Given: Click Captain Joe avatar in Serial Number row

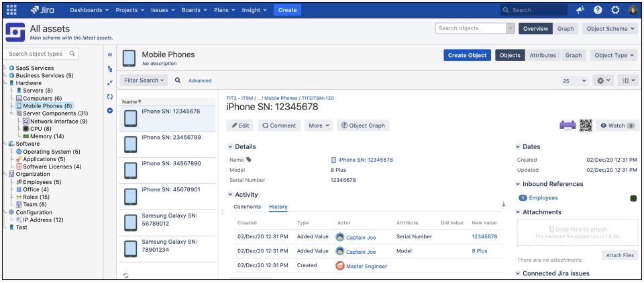Looking at the screenshot, I should (339, 237).
